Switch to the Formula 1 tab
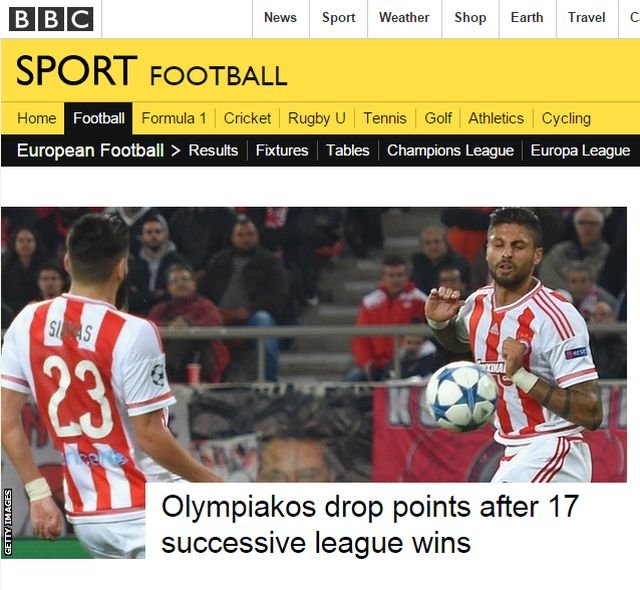The image size is (640, 590). click(x=174, y=118)
